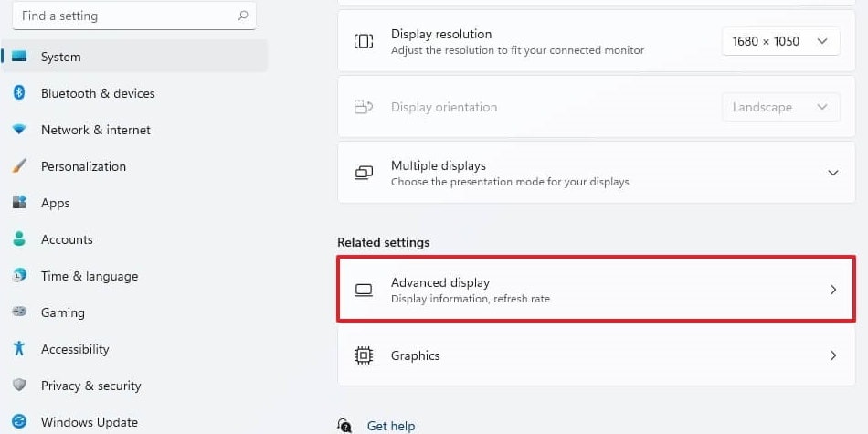Click the Apps sidebar icon
The width and height of the screenshot is (868, 434).
[x=19, y=203]
